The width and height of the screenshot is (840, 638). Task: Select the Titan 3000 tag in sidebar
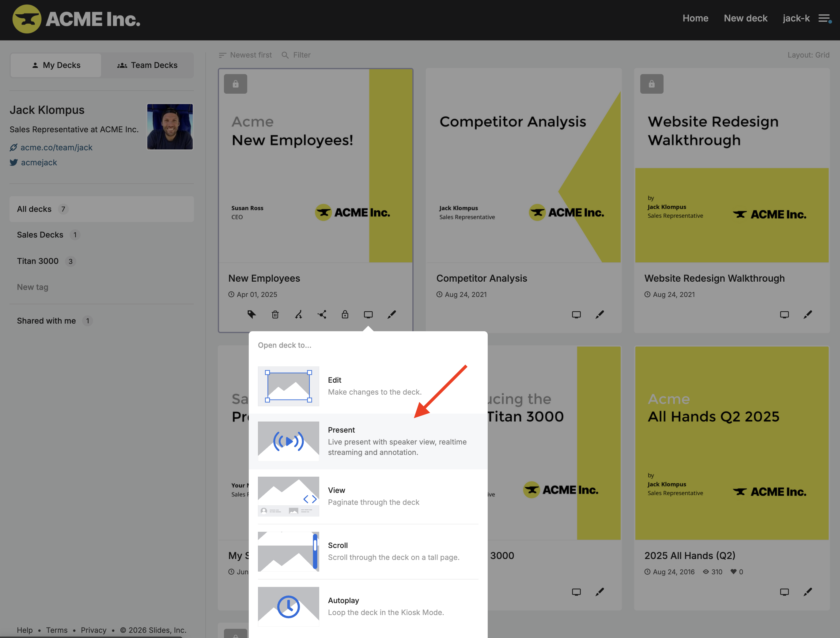coord(101,261)
